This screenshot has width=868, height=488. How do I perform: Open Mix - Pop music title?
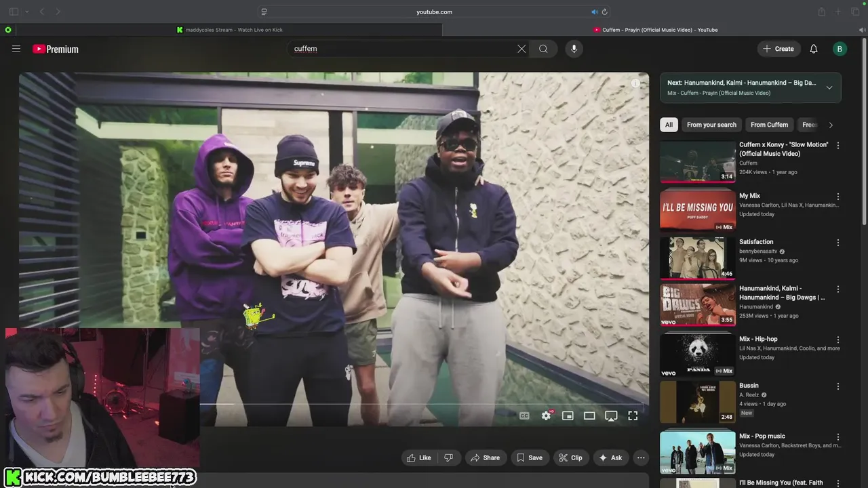[x=762, y=436]
